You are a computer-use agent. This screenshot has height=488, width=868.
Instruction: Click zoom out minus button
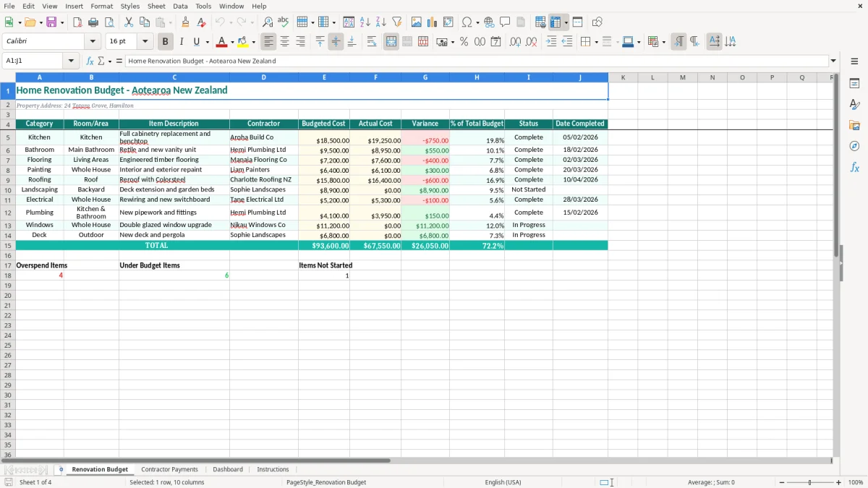(781, 482)
